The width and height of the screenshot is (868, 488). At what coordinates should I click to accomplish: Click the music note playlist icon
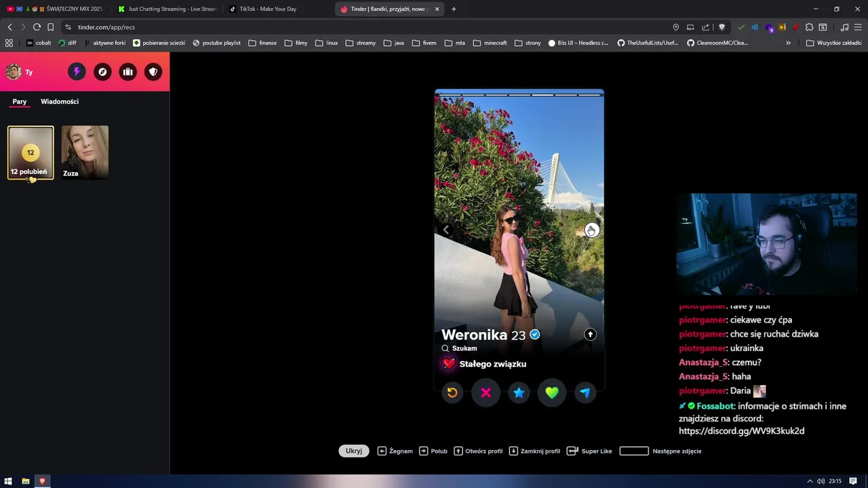point(844,27)
